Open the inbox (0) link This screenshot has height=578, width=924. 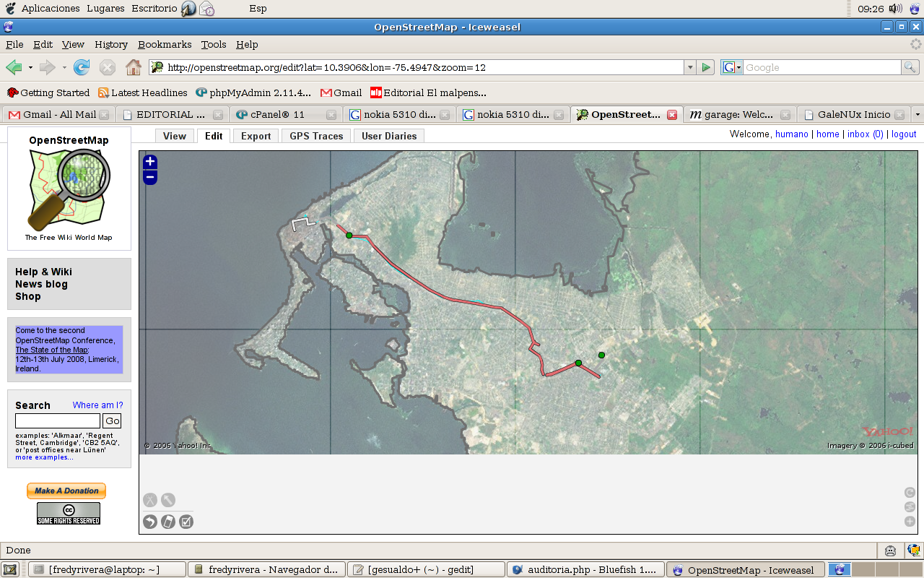(865, 134)
